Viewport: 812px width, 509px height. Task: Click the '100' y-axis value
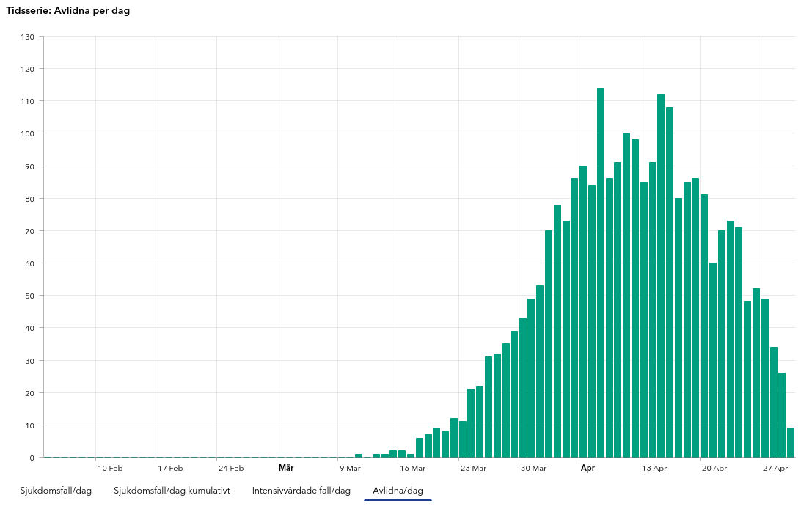(28, 133)
